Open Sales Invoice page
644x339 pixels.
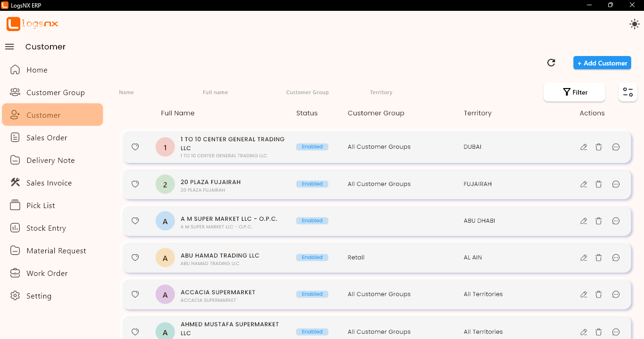click(x=52, y=183)
